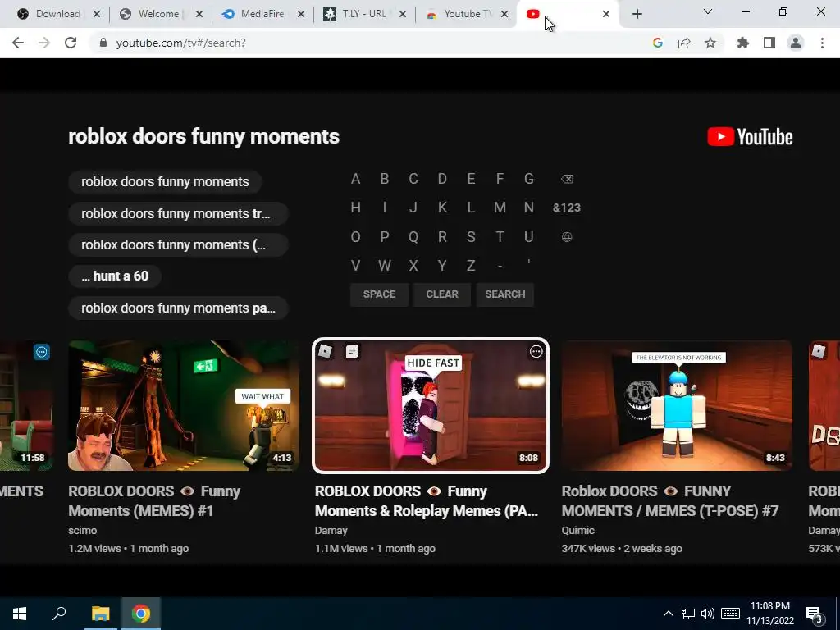This screenshot has width=840, height=630.
Task: Open touch keyboard tray icon
Action: (x=730, y=614)
